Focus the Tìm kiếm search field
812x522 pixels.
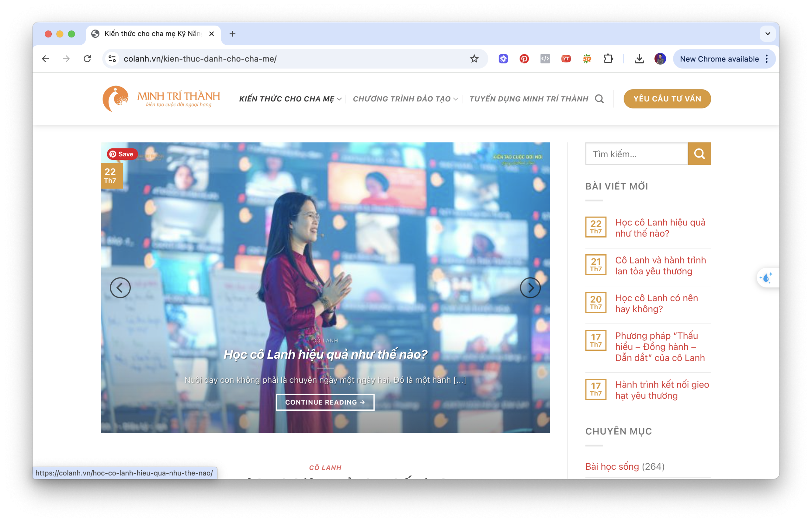[636, 153]
